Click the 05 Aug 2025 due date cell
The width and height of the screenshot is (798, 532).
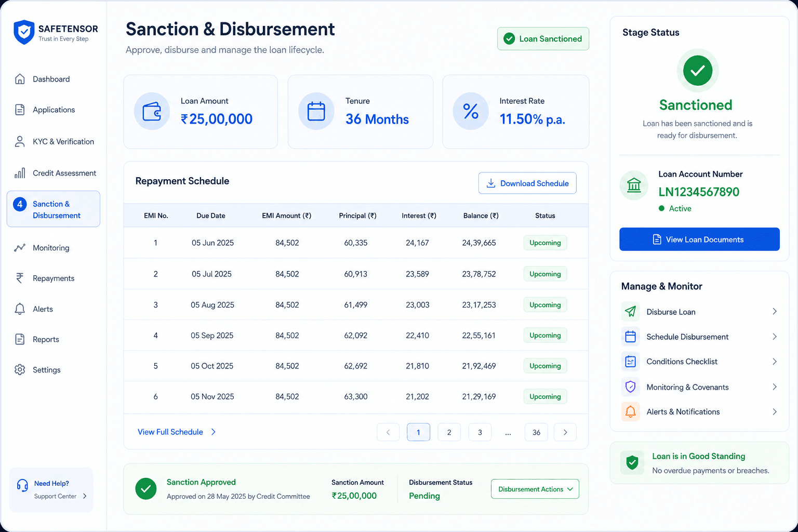[x=212, y=305]
